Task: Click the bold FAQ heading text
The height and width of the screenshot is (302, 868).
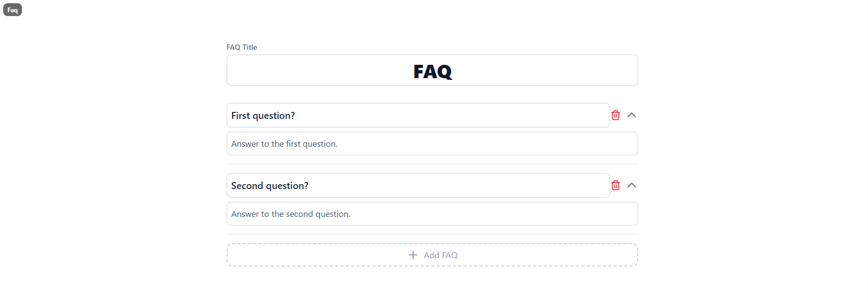Action: click(x=432, y=71)
